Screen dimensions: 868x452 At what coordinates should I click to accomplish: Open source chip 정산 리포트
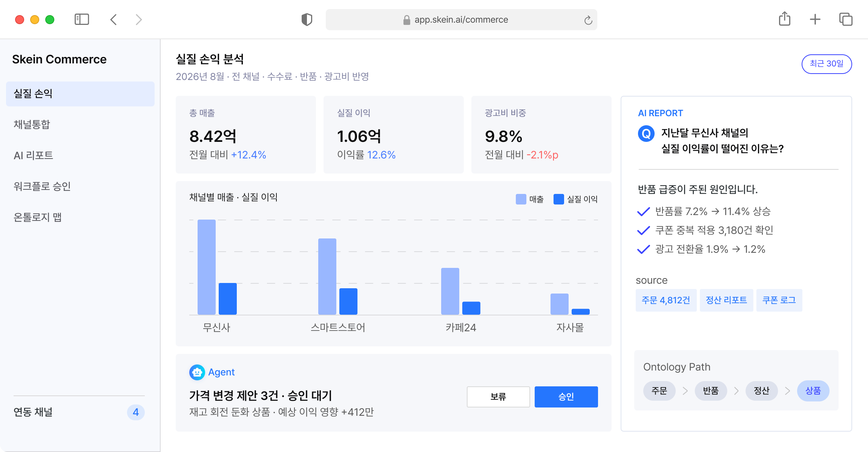pos(726,300)
